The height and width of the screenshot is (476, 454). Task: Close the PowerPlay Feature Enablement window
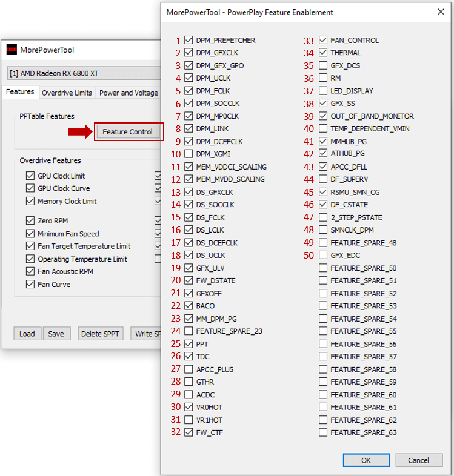[x=441, y=12]
